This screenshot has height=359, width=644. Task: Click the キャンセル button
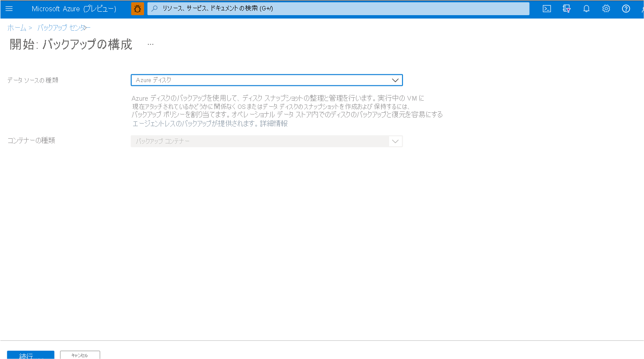[80, 355]
